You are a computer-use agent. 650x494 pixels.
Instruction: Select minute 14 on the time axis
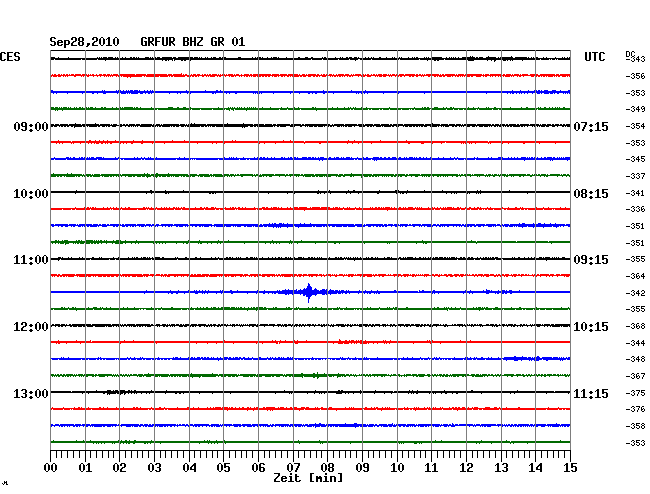click(x=536, y=468)
